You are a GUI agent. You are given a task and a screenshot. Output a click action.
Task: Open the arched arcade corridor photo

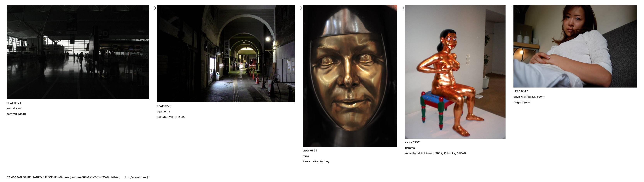225,54
